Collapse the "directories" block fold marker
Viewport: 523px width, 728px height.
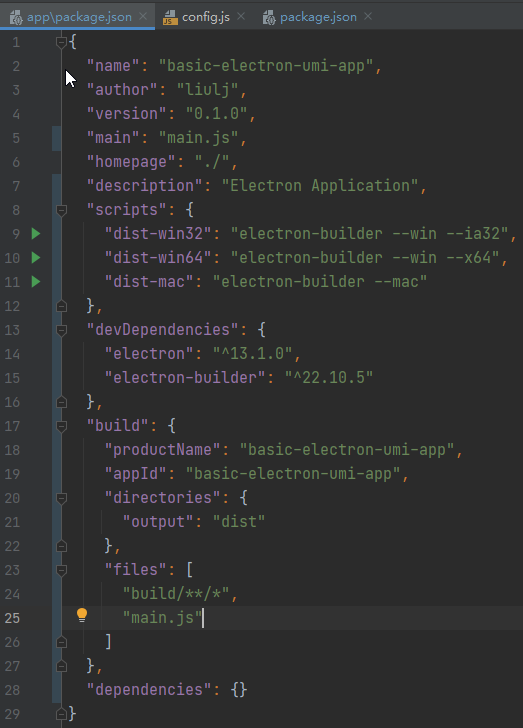tap(61, 498)
